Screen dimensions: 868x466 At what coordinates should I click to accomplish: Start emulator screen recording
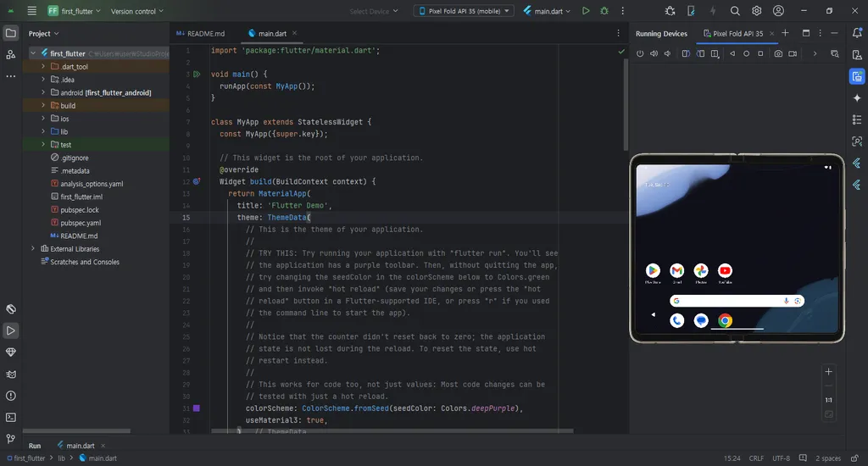pyautogui.click(x=793, y=53)
